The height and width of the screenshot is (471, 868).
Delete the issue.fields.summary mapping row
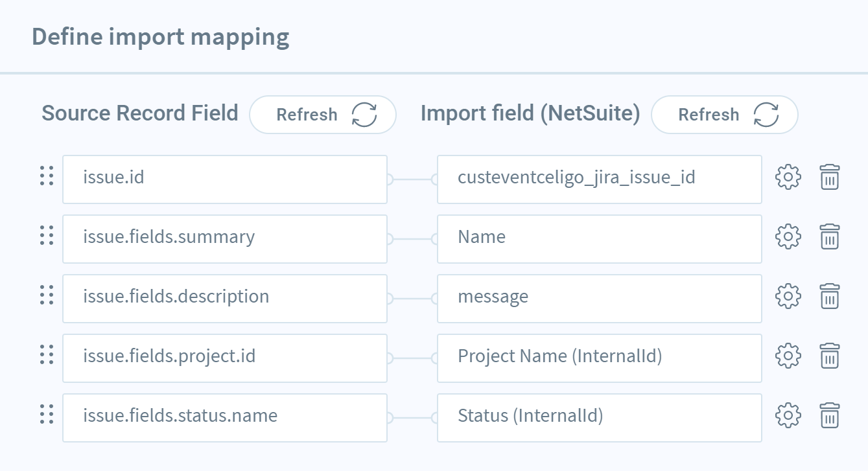pyautogui.click(x=830, y=236)
